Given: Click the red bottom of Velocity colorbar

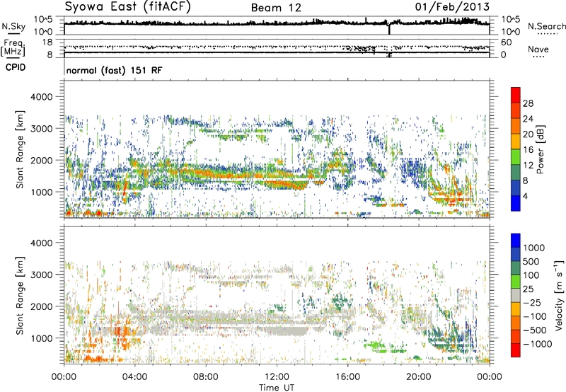Looking at the screenshot, I should 516,350.
